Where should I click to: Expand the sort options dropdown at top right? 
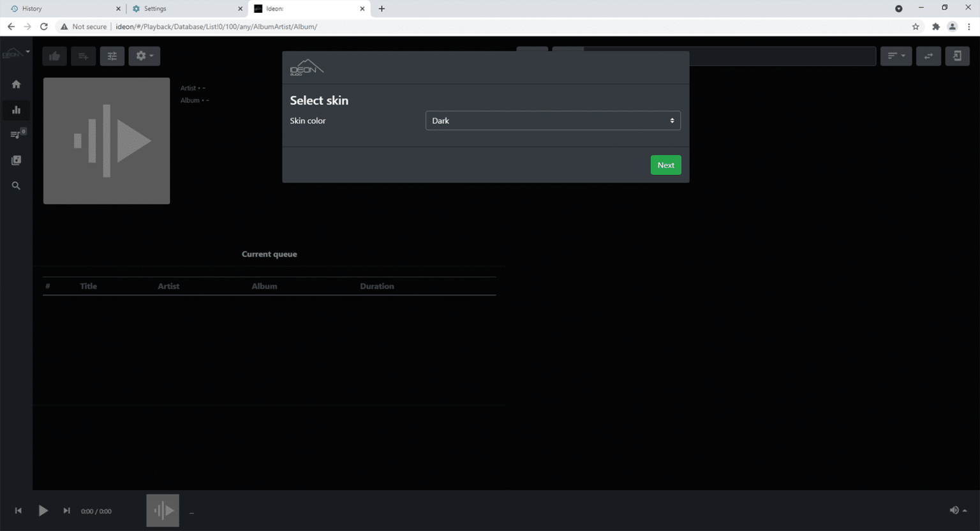pos(896,56)
